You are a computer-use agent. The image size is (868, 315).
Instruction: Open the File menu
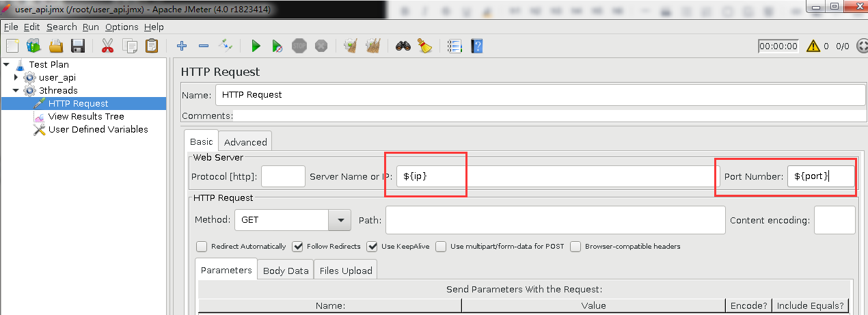pyautogui.click(x=10, y=27)
